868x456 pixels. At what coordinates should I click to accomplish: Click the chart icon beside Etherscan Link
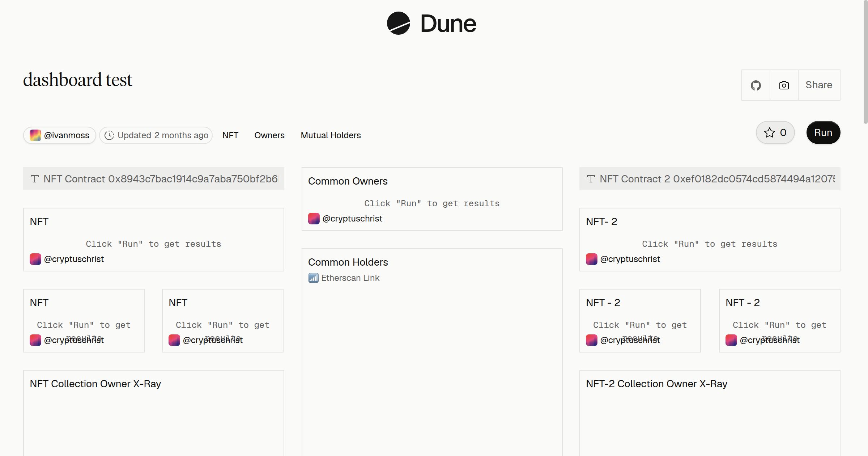313,278
